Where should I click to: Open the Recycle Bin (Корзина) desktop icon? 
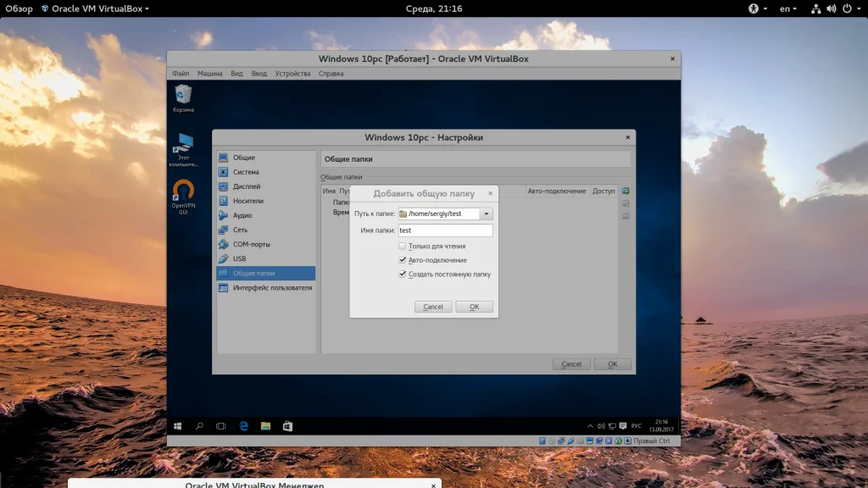pyautogui.click(x=183, y=95)
